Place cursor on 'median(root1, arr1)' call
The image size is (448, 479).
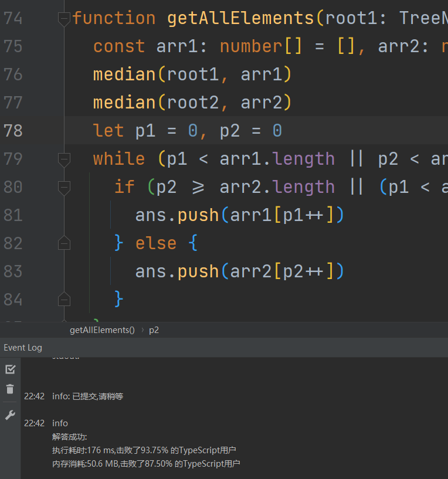click(x=192, y=74)
